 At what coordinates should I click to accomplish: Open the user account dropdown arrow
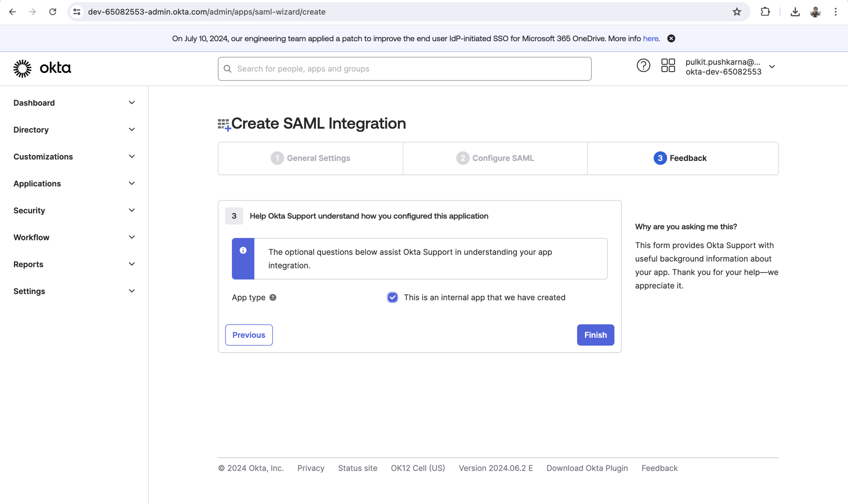click(x=772, y=67)
